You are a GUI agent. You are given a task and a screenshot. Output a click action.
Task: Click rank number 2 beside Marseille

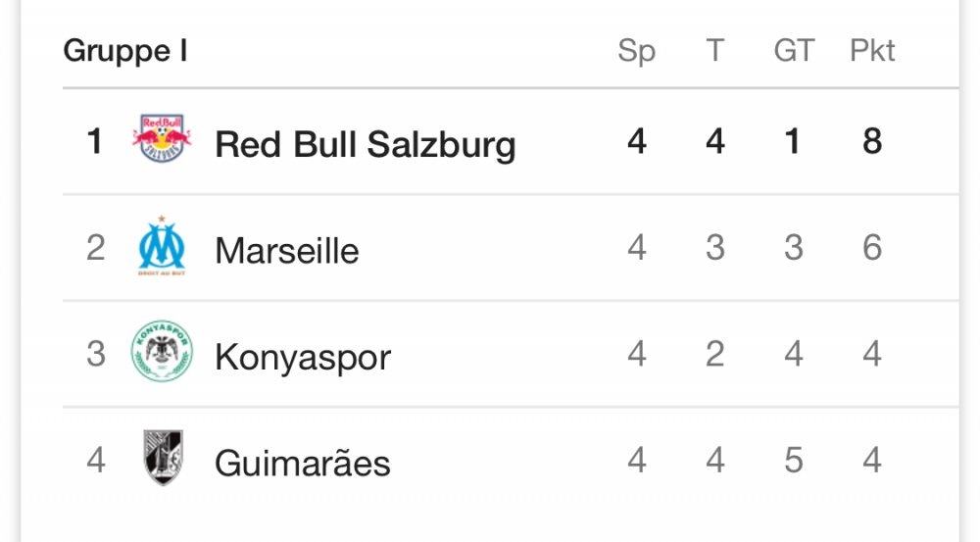pyautogui.click(x=96, y=248)
